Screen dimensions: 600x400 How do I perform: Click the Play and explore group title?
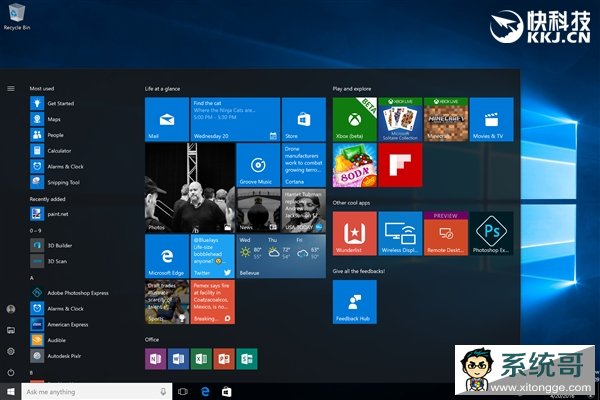click(352, 89)
